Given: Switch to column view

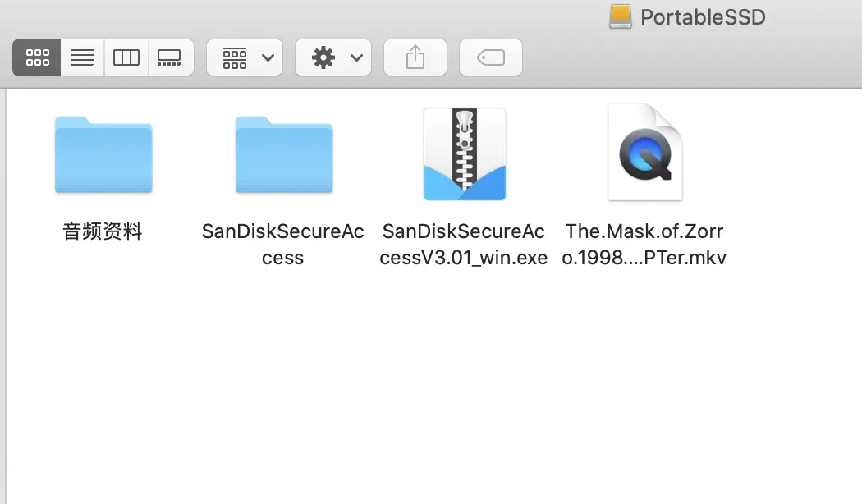Looking at the screenshot, I should [x=126, y=57].
